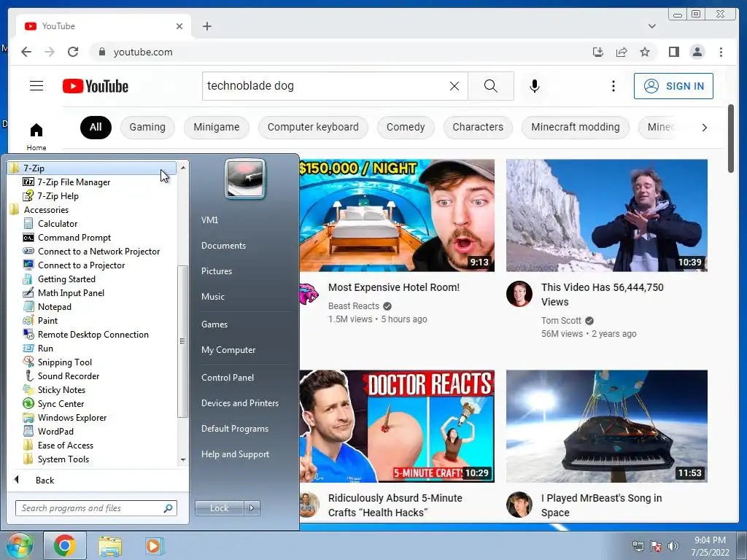Clear the search text with the X icon
This screenshot has width=747, height=560.
click(454, 86)
